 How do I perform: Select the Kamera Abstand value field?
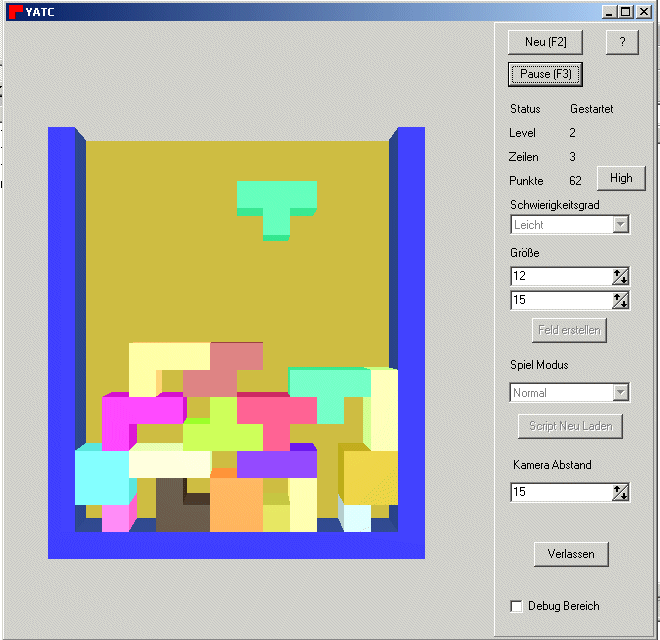coord(560,492)
